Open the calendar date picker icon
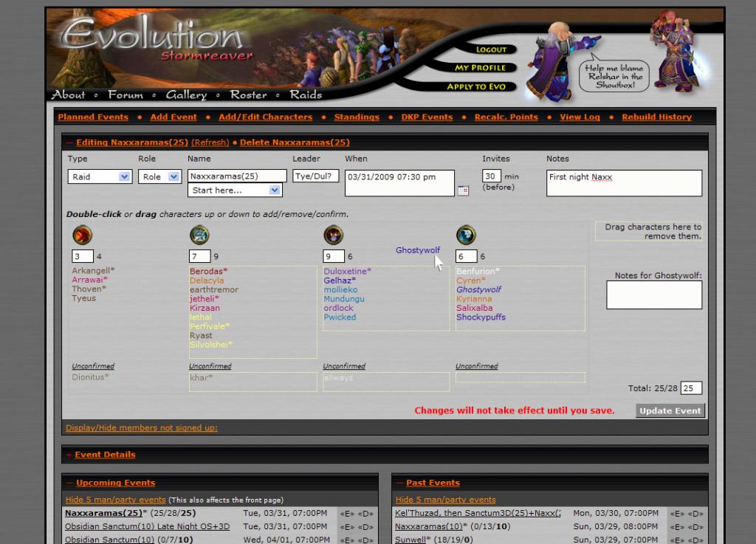This screenshot has width=756, height=544. point(463,190)
